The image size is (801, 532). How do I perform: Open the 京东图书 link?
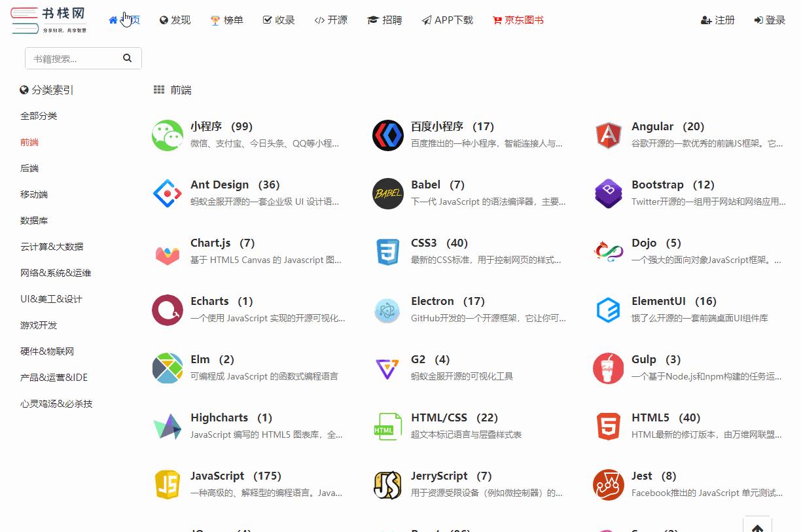[518, 20]
